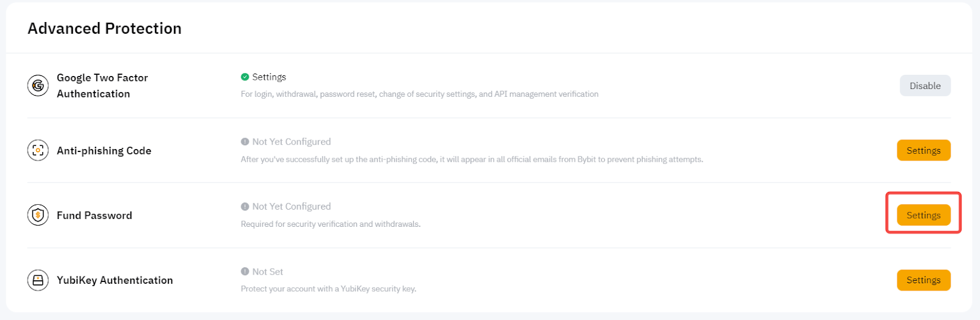Click the Advanced Protection heading
The image size is (980, 320).
coord(105,29)
